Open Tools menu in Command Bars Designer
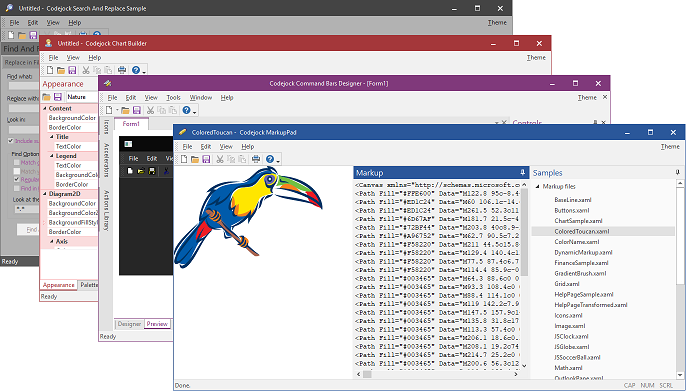687x392 pixels. tap(174, 97)
